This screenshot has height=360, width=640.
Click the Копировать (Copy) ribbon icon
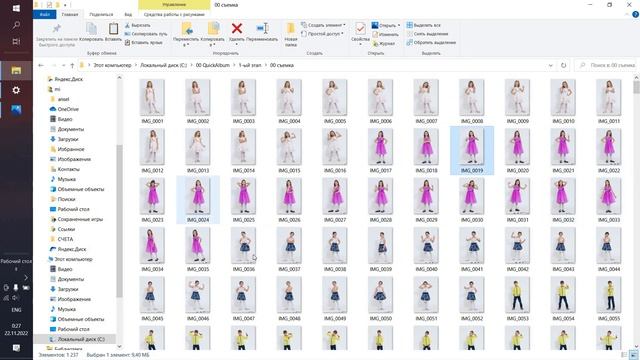coord(91,29)
